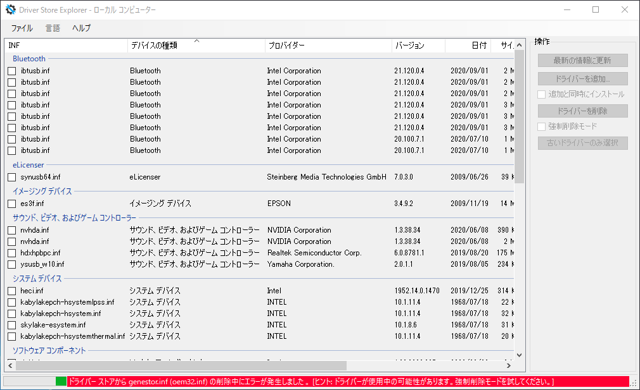Check the nvhda.inf 390 K row box

[x=12, y=230]
